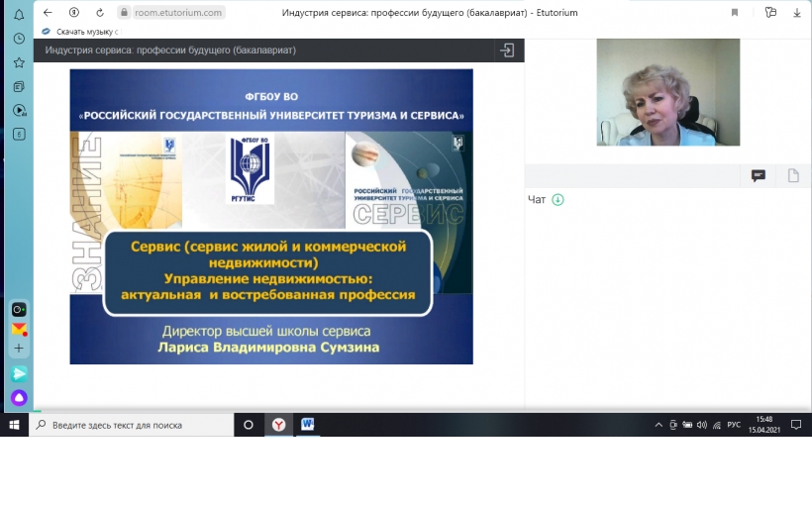Open the volume control in tray

(702, 425)
